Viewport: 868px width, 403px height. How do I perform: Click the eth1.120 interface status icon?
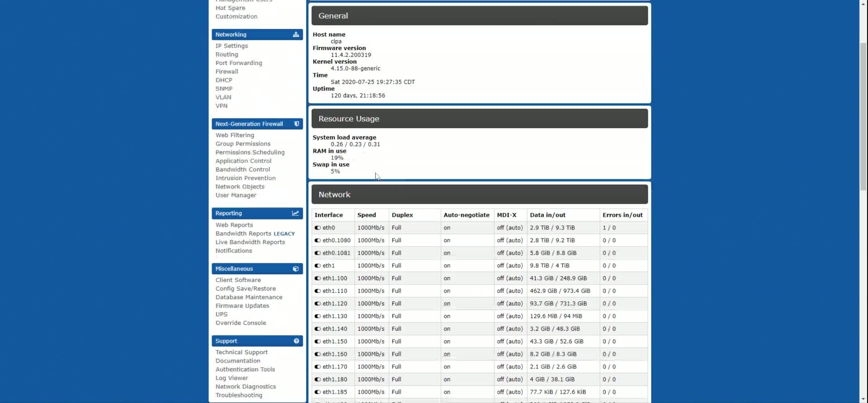click(x=317, y=304)
